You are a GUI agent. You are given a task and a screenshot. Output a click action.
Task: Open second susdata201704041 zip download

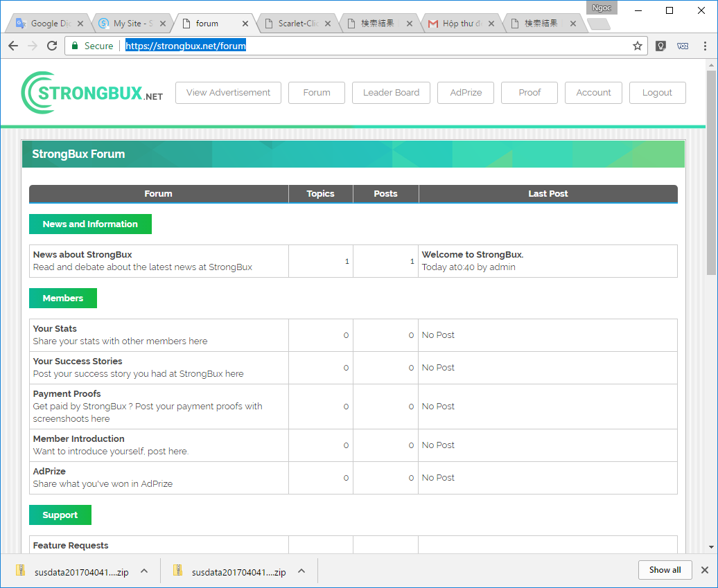(238, 572)
